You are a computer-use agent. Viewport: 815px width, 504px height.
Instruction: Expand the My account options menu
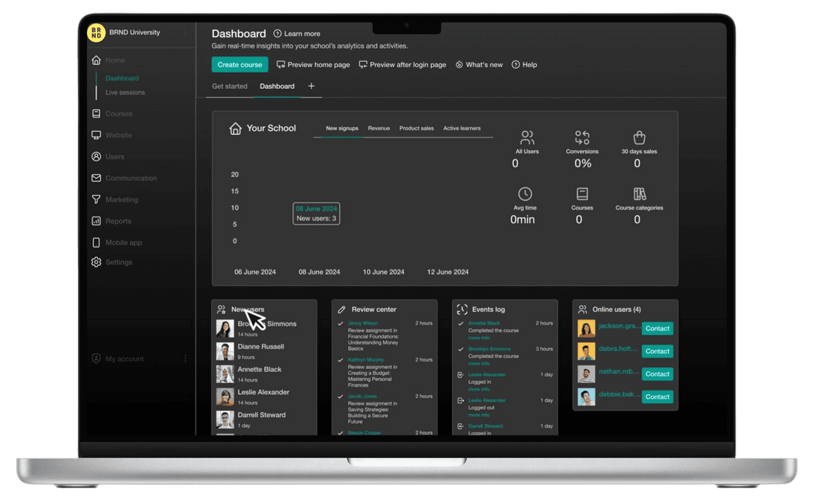(x=185, y=359)
